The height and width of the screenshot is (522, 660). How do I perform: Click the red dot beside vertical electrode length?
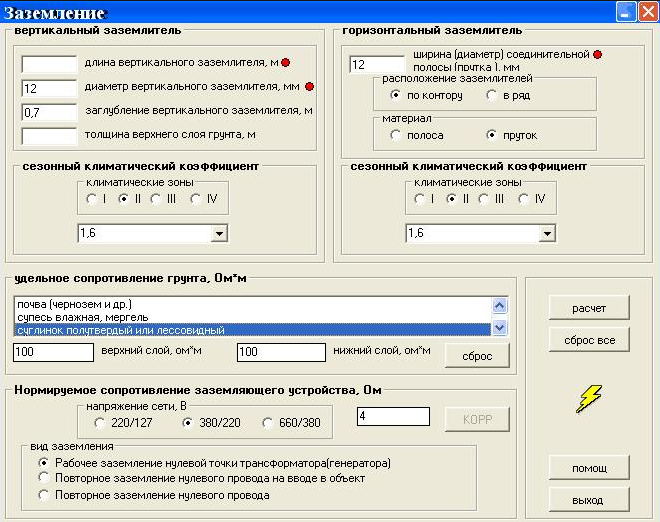tap(285, 63)
